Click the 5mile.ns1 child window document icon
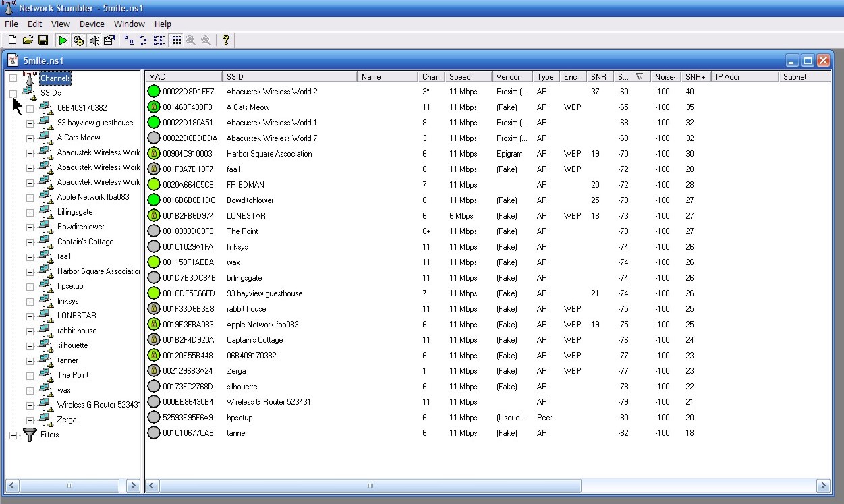Viewport: 844px width, 504px height. click(13, 60)
